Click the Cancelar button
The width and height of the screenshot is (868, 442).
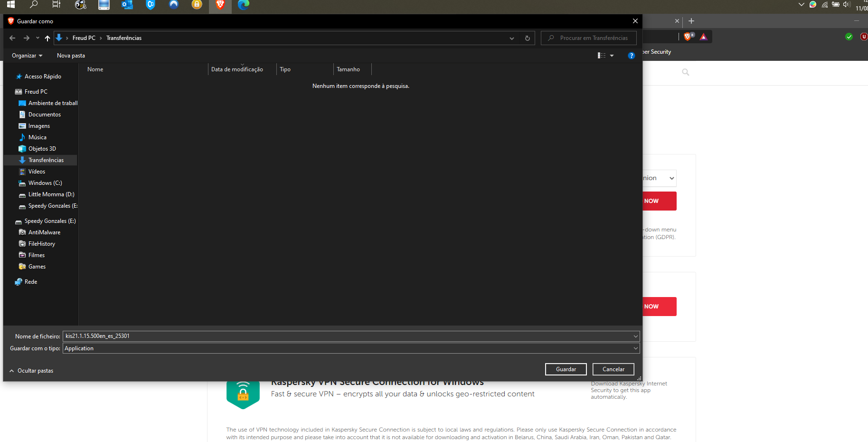tap(613, 369)
